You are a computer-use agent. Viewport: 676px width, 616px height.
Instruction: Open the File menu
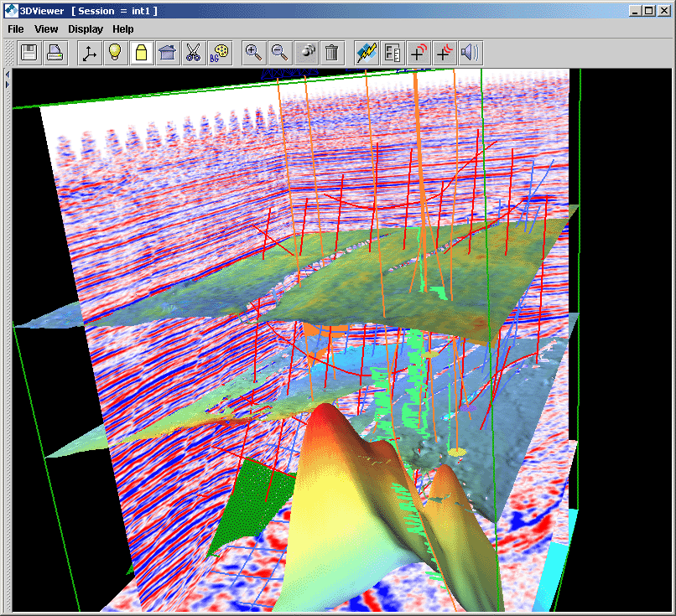16,29
